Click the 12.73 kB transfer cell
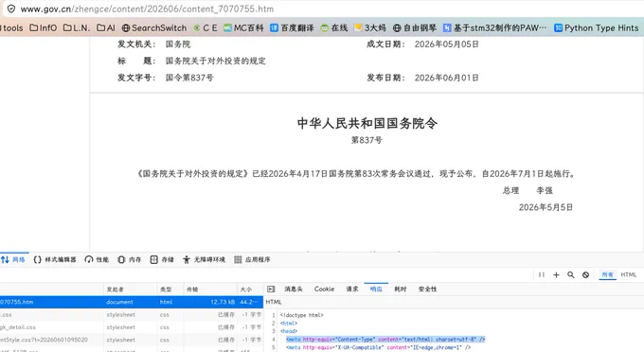 223,302
